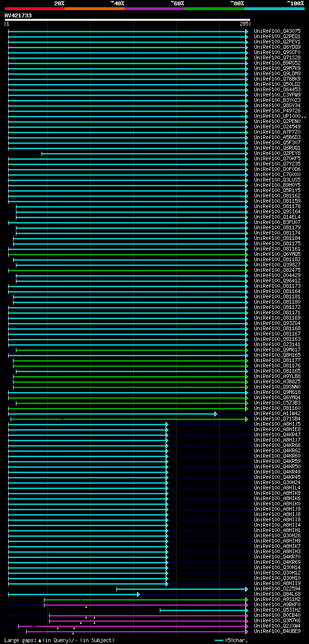Click label UniRef100_Q9M7K9
The height and width of the screenshot is (644, 309).
point(277,68)
